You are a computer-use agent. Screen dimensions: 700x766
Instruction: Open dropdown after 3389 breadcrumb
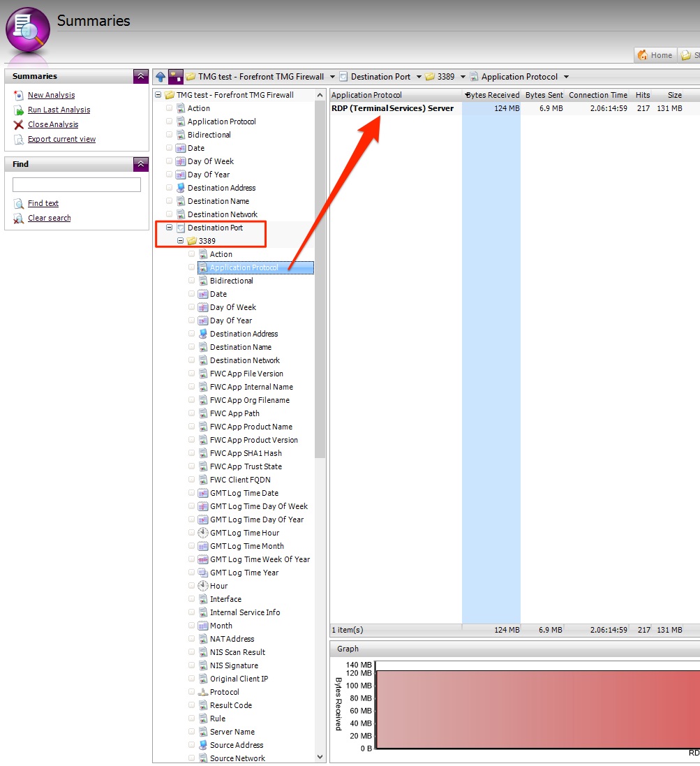coord(463,77)
